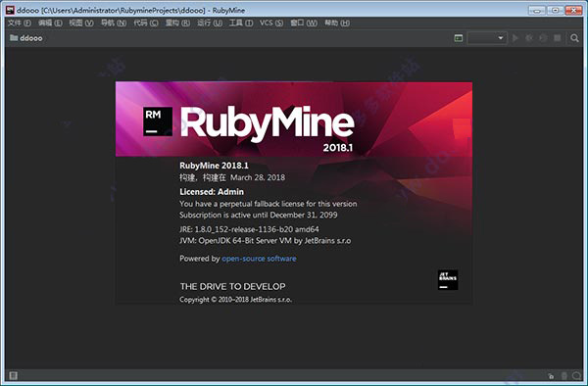Image resolution: width=588 pixels, height=386 pixels.
Task: Open the 导航 (N) menu
Action: [114, 23]
